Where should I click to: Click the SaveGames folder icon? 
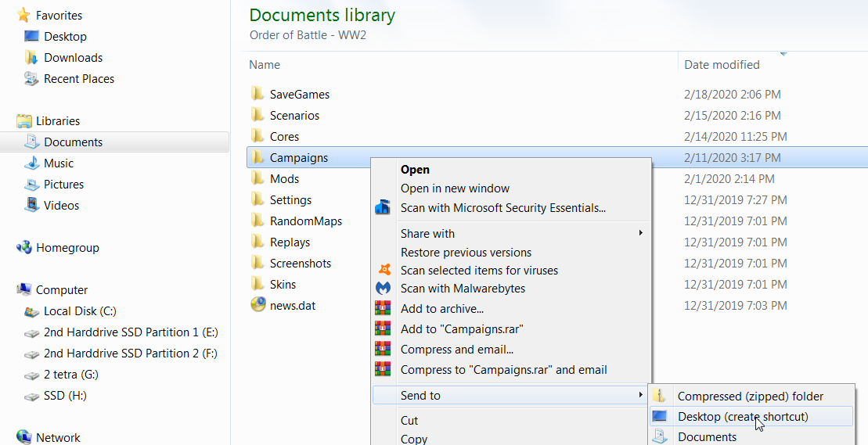(258, 93)
